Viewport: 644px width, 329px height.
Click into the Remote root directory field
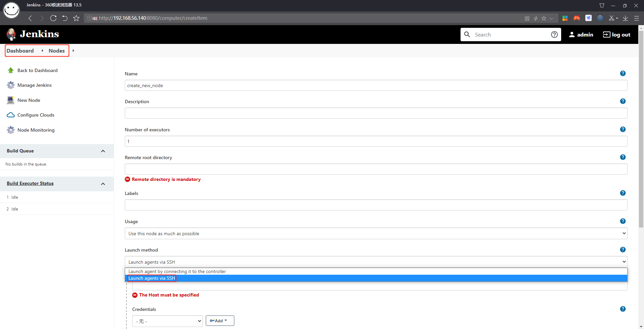pyautogui.click(x=376, y=169)
